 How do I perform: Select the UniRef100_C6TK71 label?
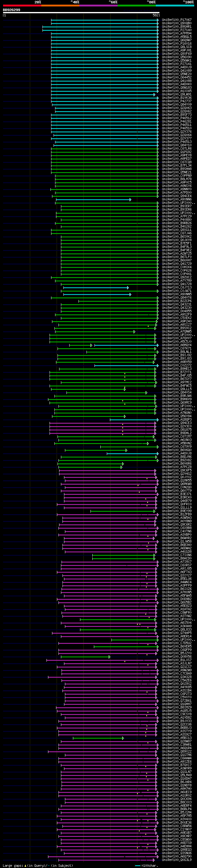pyautogui.click(x=177, y=349)
